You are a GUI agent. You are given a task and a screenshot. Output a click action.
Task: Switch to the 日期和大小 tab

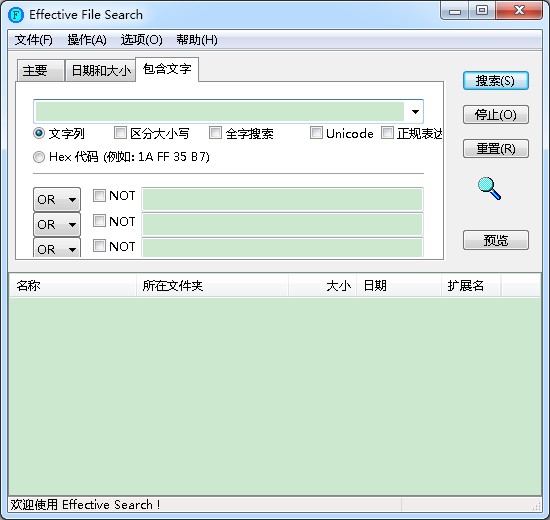[100, 71]
